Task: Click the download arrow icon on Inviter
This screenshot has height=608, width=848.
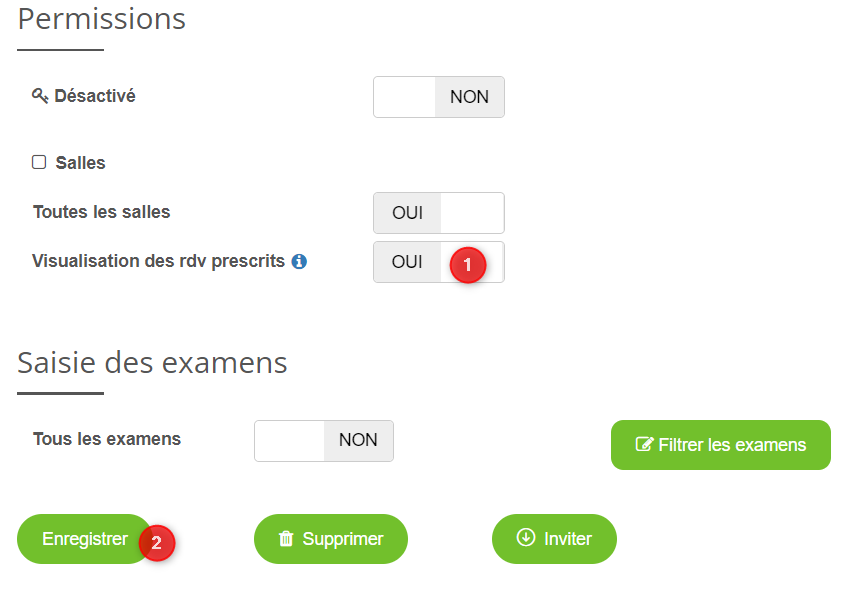Action: tap(526, 538)
